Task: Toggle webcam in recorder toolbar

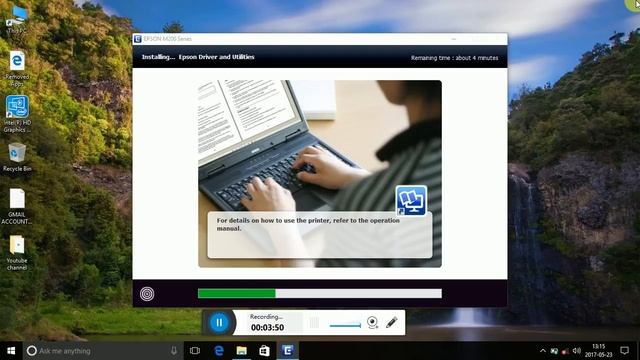Action: click(372, 322)
